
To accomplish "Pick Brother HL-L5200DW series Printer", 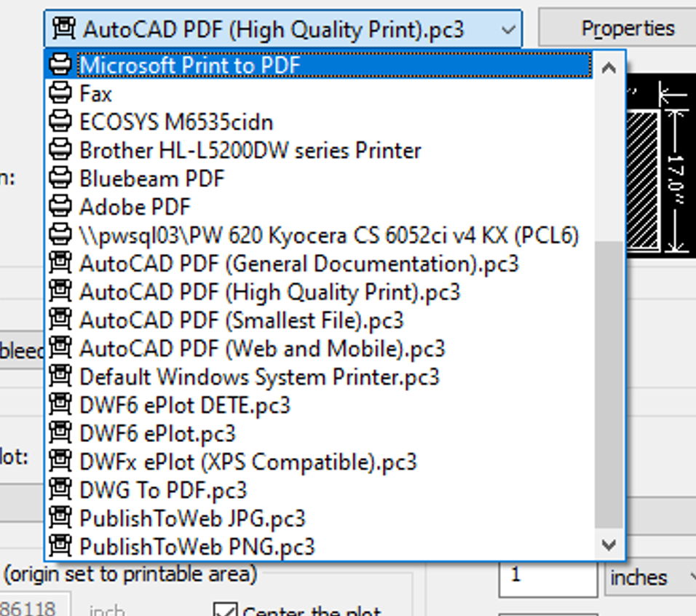I will 320,151.
